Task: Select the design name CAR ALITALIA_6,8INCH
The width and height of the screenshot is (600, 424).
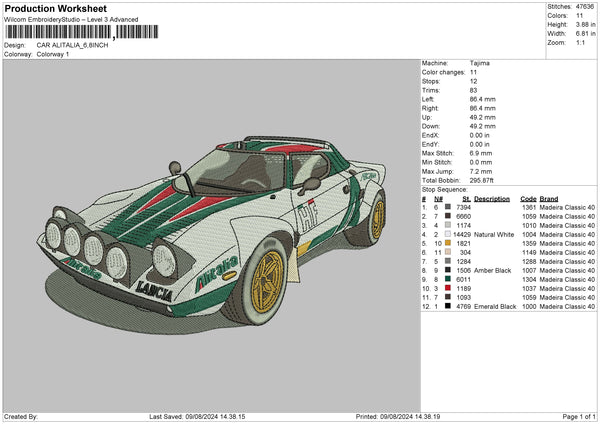Action: pos(72,45)
